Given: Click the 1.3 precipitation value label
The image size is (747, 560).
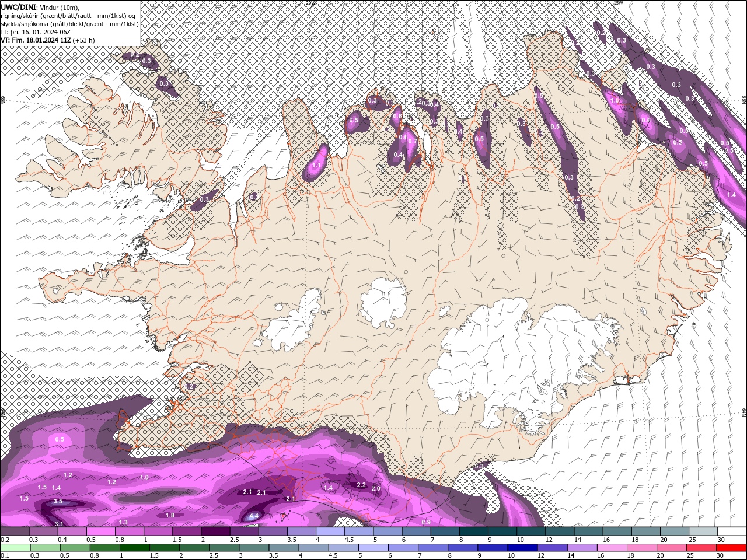Looking at the screenshot, I should 123,523.
